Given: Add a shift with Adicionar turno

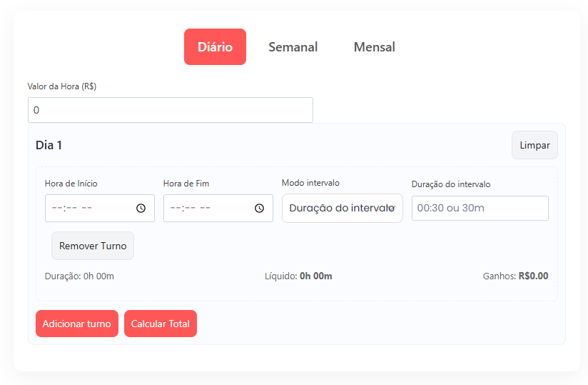Looking at the screenshot, I should 77,324.
